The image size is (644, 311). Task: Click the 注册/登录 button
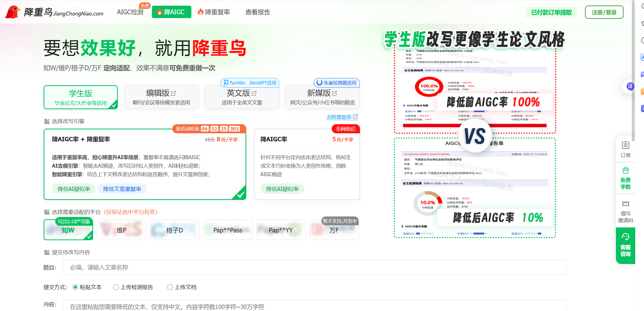[x=604, y=12]
